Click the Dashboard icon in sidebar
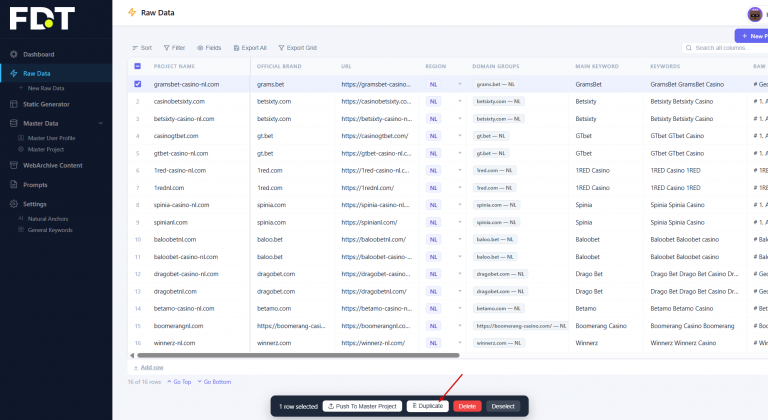This screenshot has width=768, height=420. (14, 54)
